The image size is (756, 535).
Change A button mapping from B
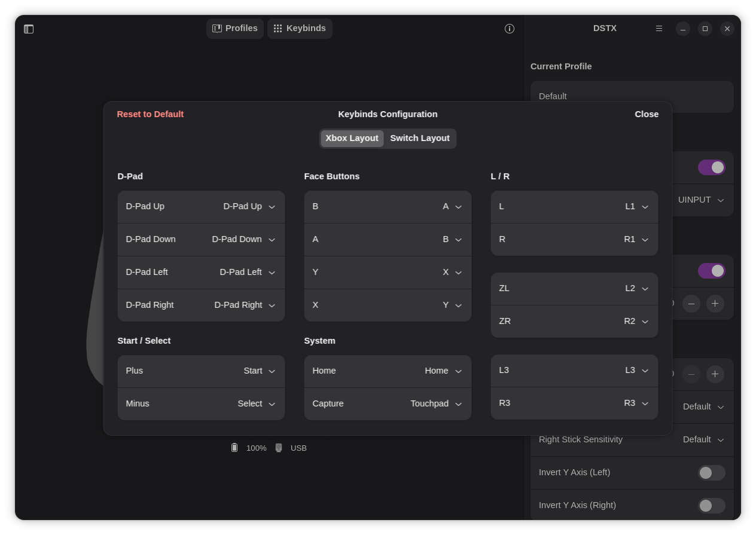pyautogui.click(x=388, y=240)
